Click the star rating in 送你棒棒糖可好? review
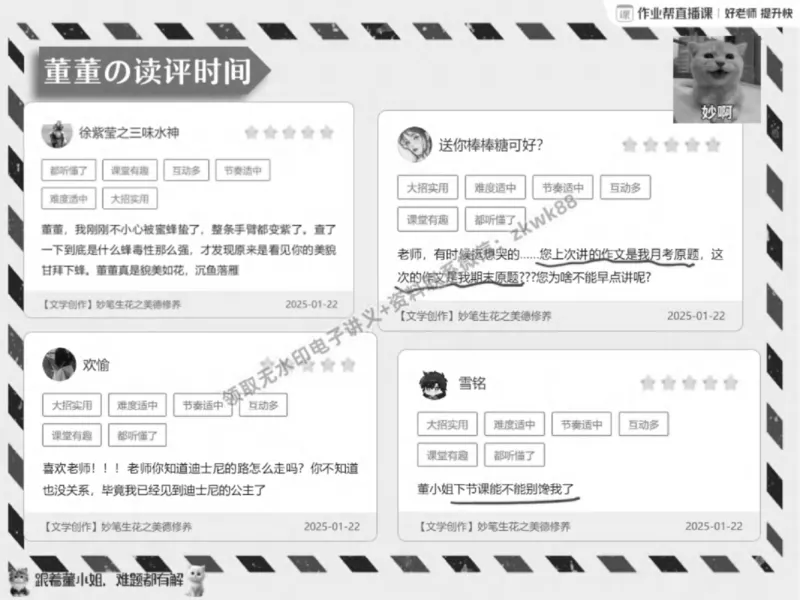Viewport: 800px width, 600px height. (671, 145)
